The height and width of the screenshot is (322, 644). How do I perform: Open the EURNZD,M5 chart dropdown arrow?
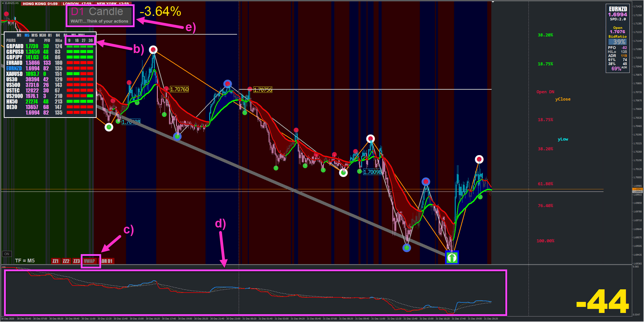tap(3, 3)
